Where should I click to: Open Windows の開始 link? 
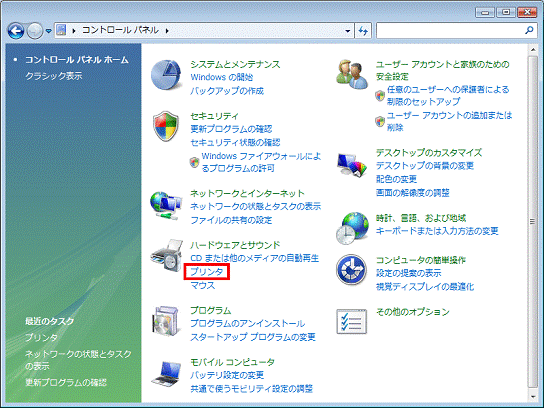222,77
